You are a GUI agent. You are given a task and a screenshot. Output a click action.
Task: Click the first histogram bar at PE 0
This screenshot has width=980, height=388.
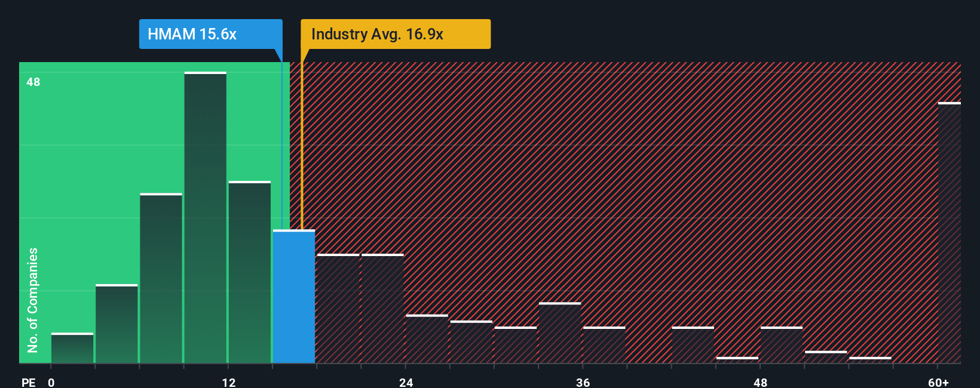tap(72, 348)
